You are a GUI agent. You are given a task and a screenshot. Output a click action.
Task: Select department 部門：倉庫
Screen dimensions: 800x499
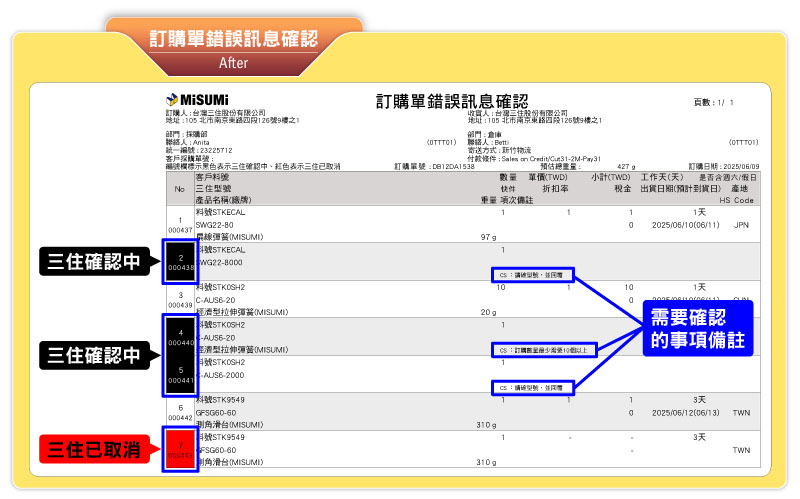tap(484, 134)
